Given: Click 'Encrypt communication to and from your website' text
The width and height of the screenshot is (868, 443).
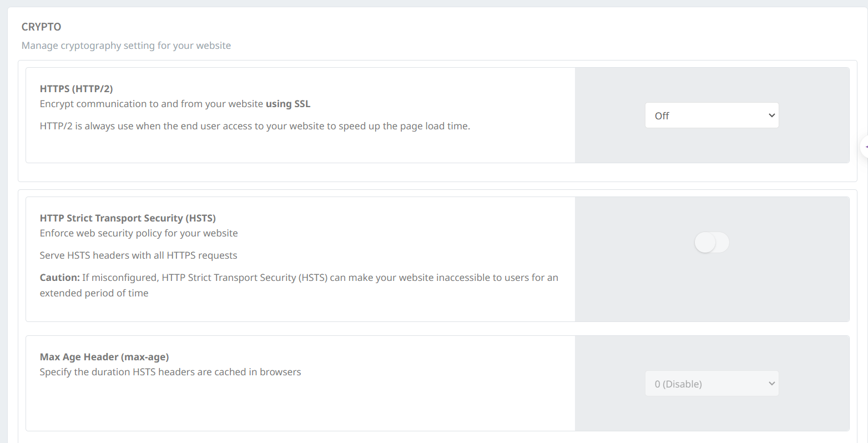Looking at the screenshot, I should click(151, 104).
